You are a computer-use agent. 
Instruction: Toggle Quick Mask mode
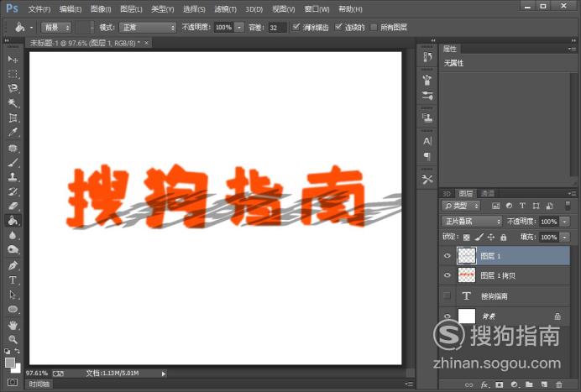[x=13, y=382]
